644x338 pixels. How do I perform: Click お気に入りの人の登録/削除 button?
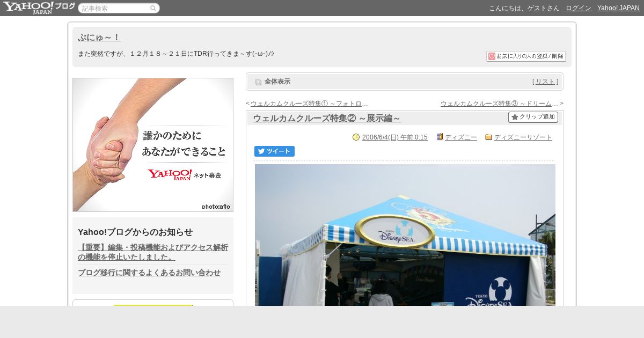[526, 56]
